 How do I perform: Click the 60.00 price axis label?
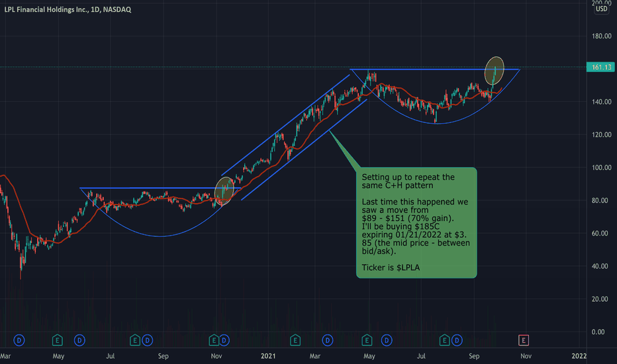point(600,234)
